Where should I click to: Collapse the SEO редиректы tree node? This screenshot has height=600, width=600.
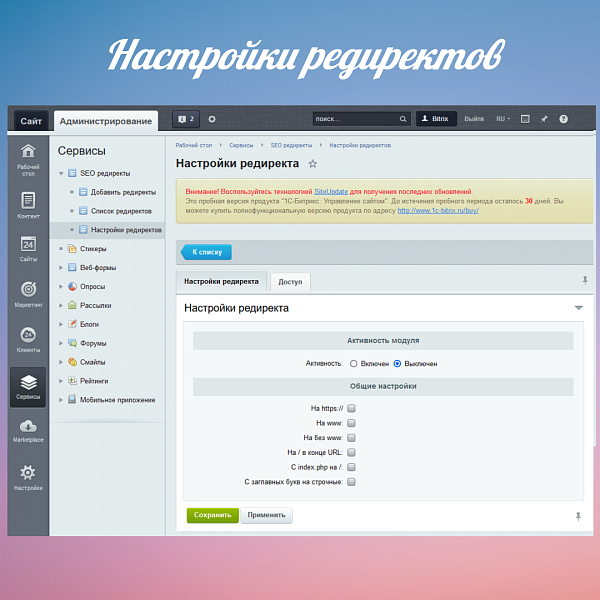pos(61,173)
